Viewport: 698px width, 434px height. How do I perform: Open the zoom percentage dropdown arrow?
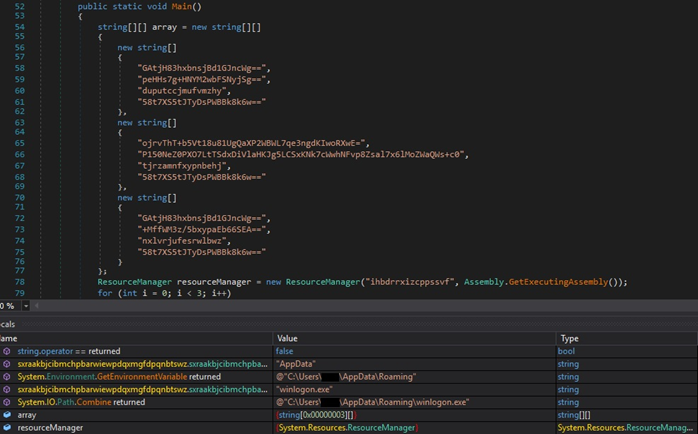click(x=26, y=306)
